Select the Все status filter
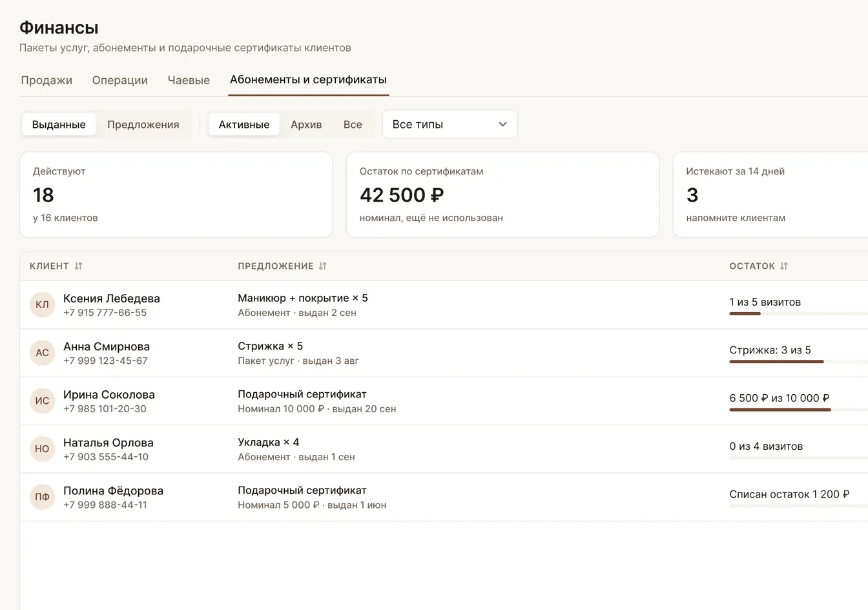Screen dimensions: 868x610 [x=353, y=124]
